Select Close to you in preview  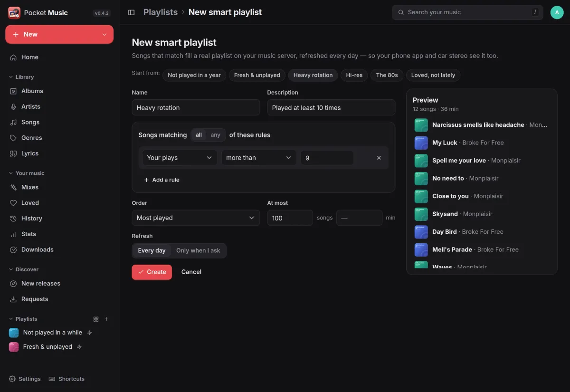[x=481, y=196]
